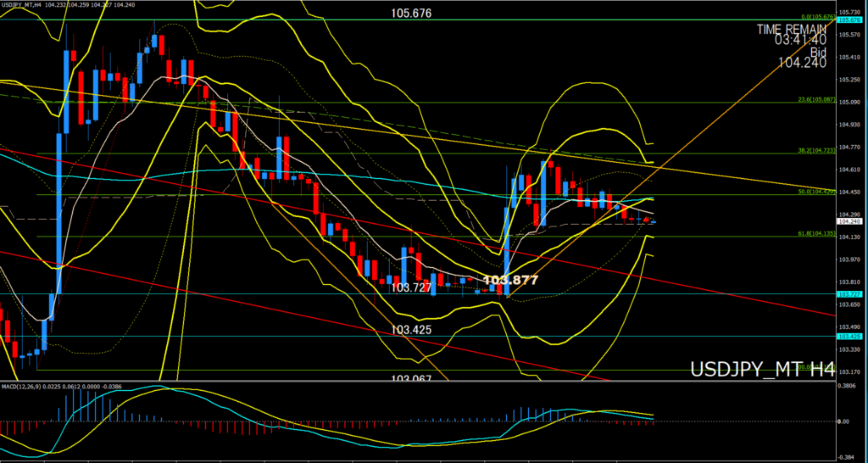This screenshot has width=868, height=463.
Task: Click 104.450 on the price axis
Action: pos(849,192)
